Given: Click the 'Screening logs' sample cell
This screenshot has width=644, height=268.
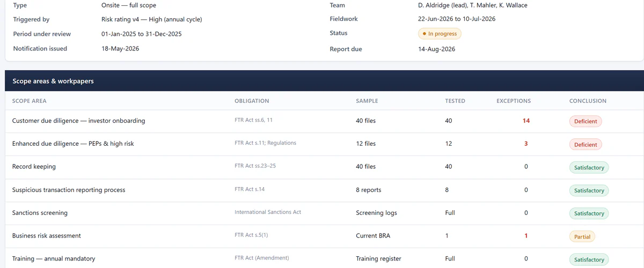Looking at the screenshot, I should 376,213.
